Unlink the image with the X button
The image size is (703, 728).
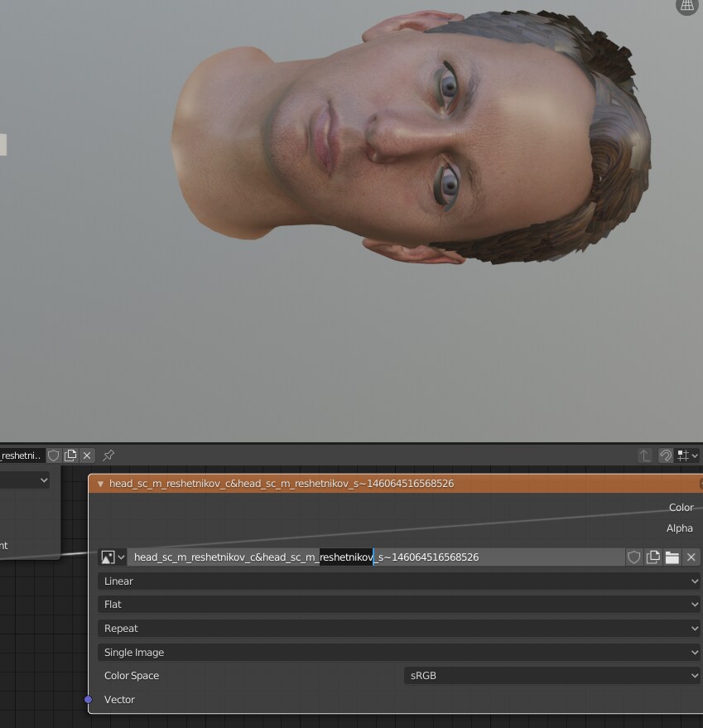click(x=691, y=557)
